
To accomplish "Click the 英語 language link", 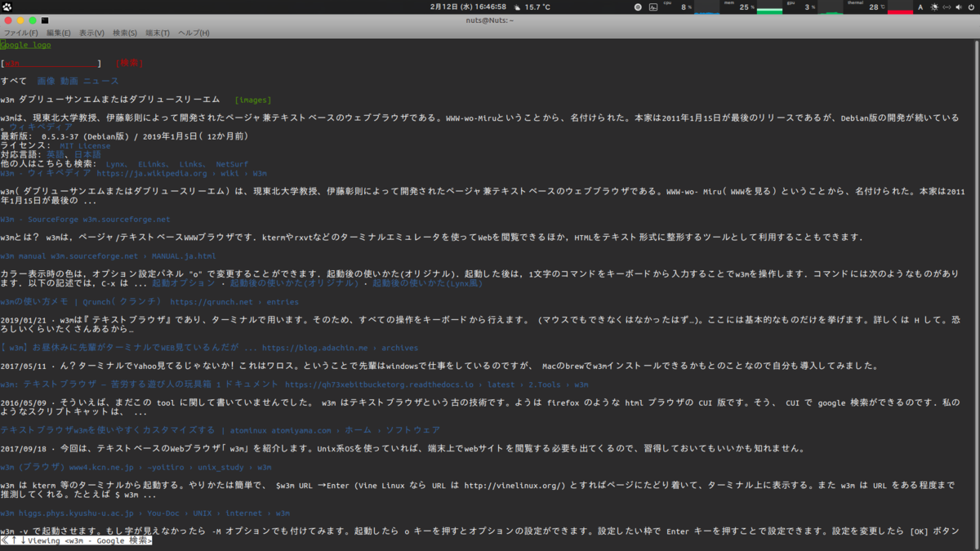I will click(55, 154).
